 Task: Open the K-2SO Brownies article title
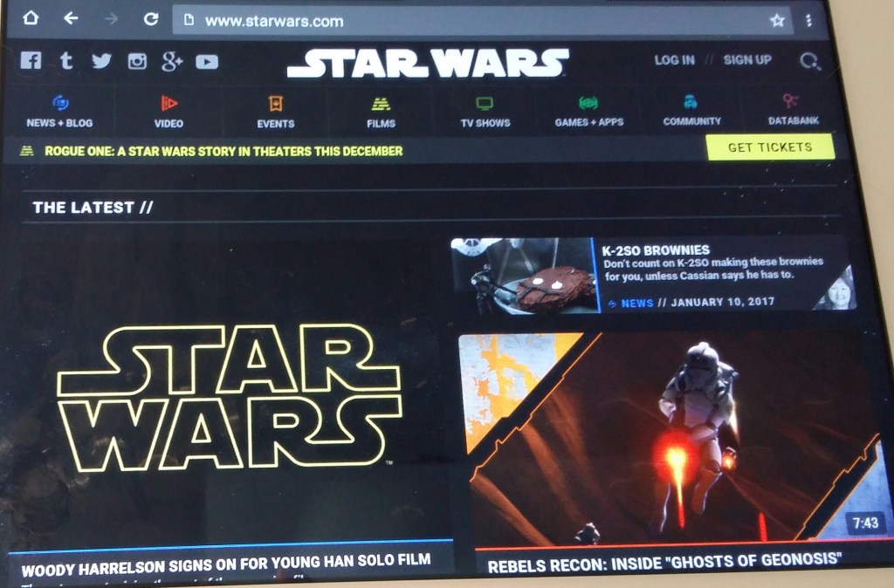coord(656,250)
